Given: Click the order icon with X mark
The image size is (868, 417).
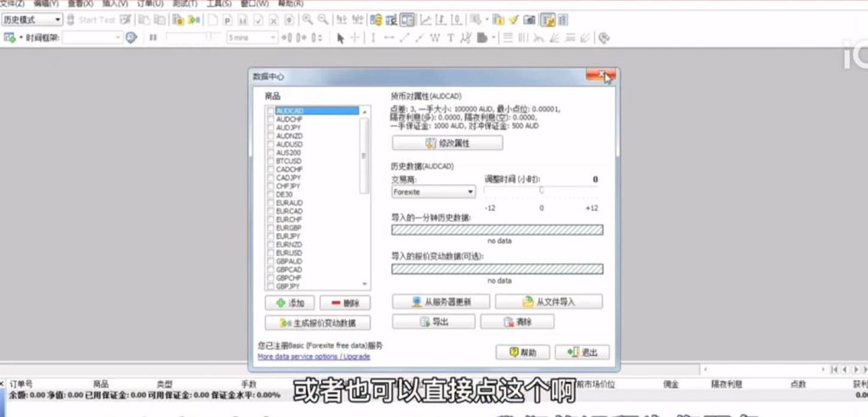Looking at the screenshot, I should tap(274, 20).
